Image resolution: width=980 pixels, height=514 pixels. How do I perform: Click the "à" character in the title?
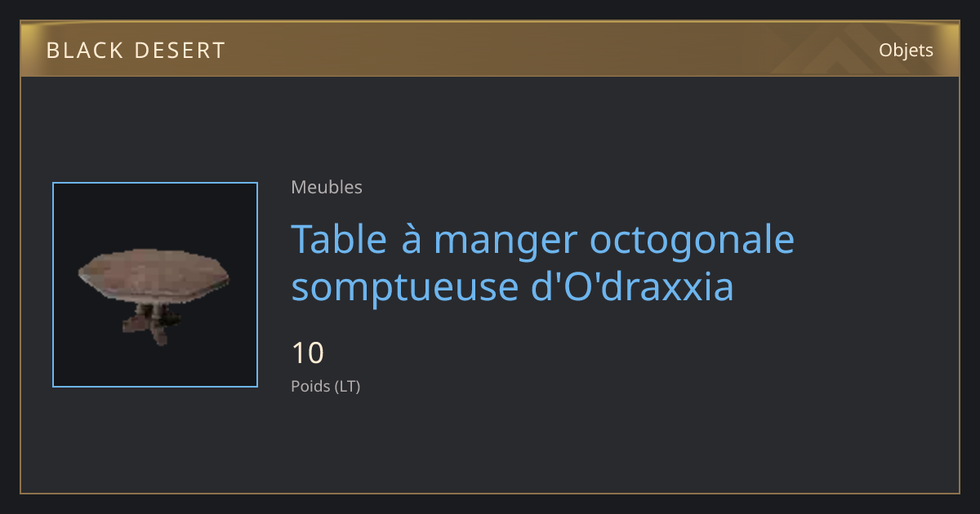click(411, 238)
